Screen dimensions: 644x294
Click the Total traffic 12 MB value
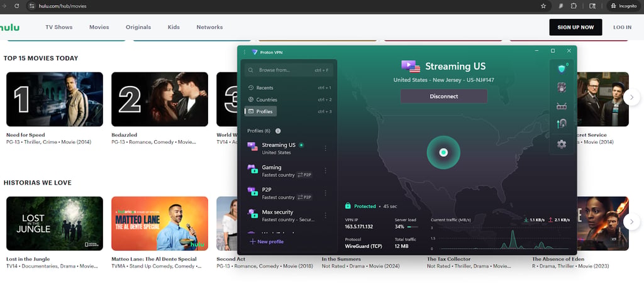point(401,246)
